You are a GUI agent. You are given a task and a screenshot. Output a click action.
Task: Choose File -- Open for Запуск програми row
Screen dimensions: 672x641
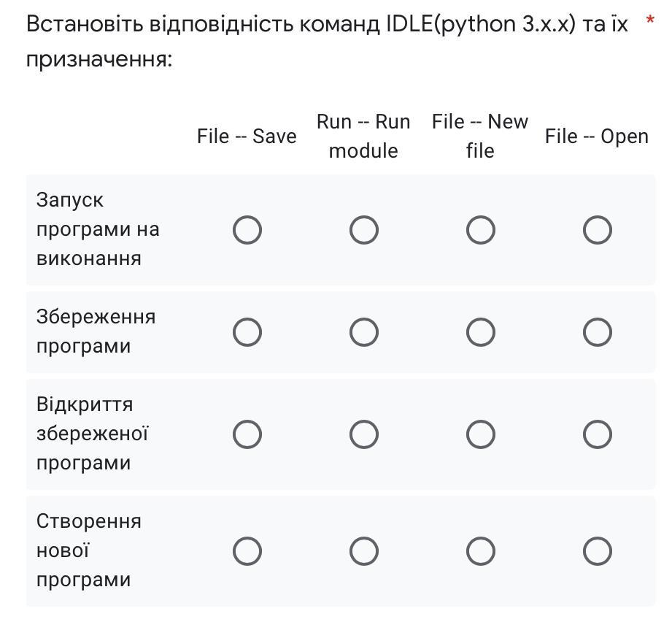point(597,231)
